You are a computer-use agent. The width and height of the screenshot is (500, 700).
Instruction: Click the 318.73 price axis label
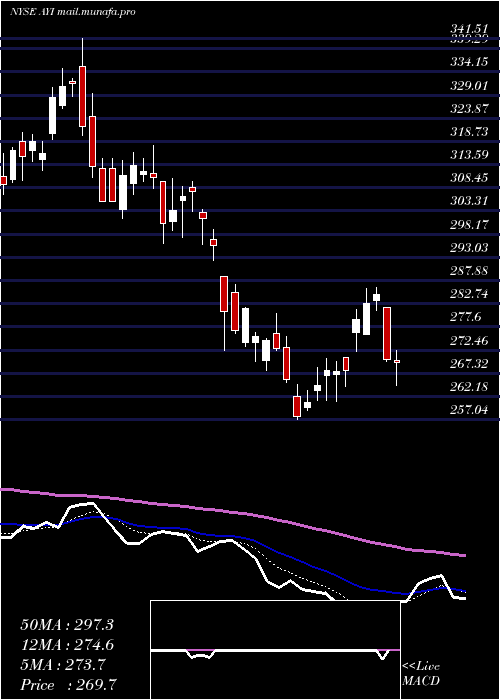[468, 132]
